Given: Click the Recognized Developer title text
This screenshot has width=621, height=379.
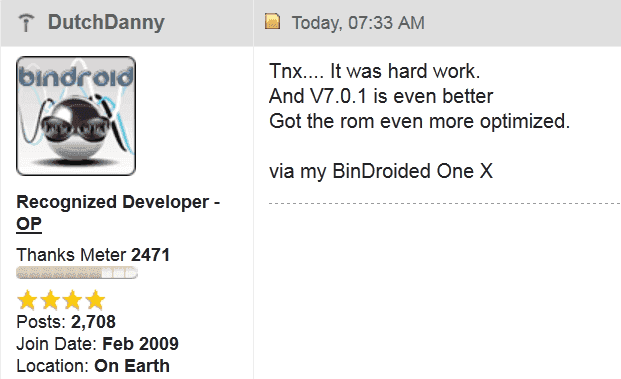Looking at the screenshot, I should 118,202.
